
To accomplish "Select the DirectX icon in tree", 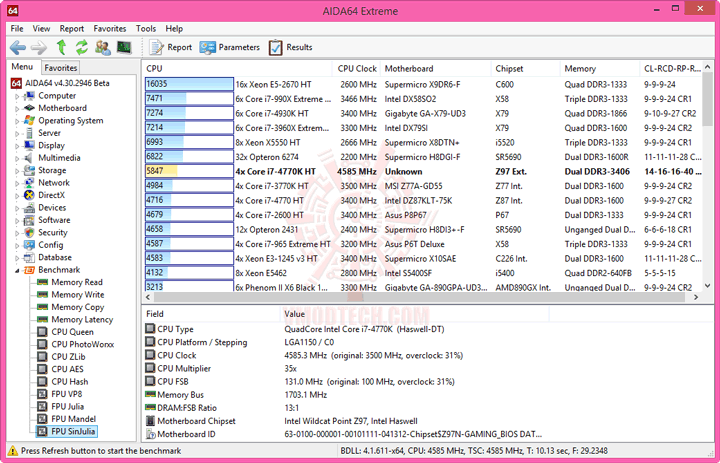I will [x=29, y=195].
